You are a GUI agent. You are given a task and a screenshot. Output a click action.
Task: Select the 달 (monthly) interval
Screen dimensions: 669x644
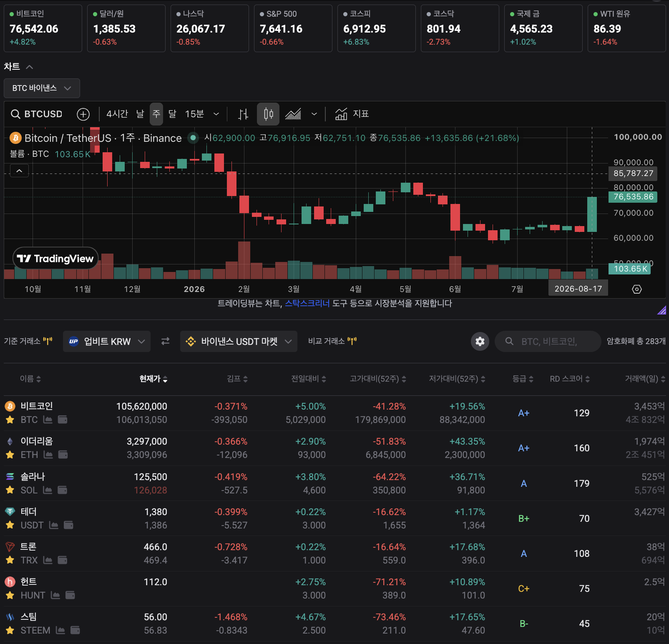coord(172,114)
